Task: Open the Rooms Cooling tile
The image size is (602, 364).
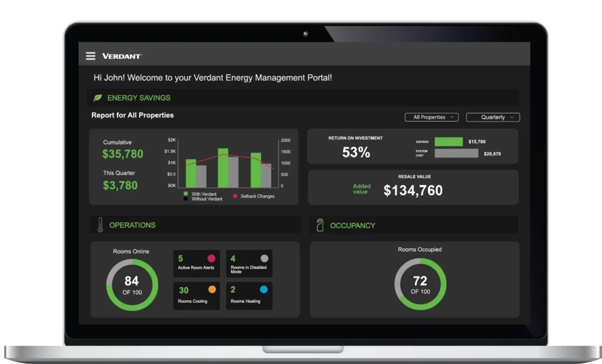Action: pyautogui.click(x=196, y=295)
